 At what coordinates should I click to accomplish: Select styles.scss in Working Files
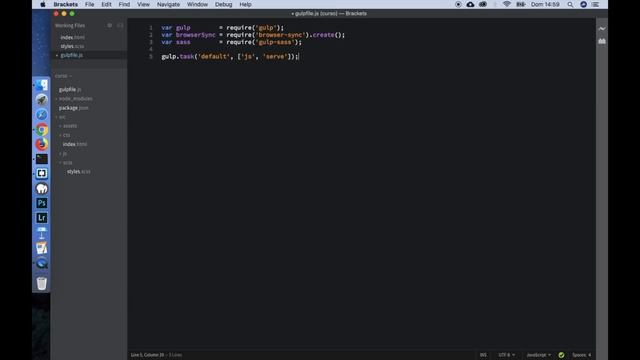click(72, 47)
